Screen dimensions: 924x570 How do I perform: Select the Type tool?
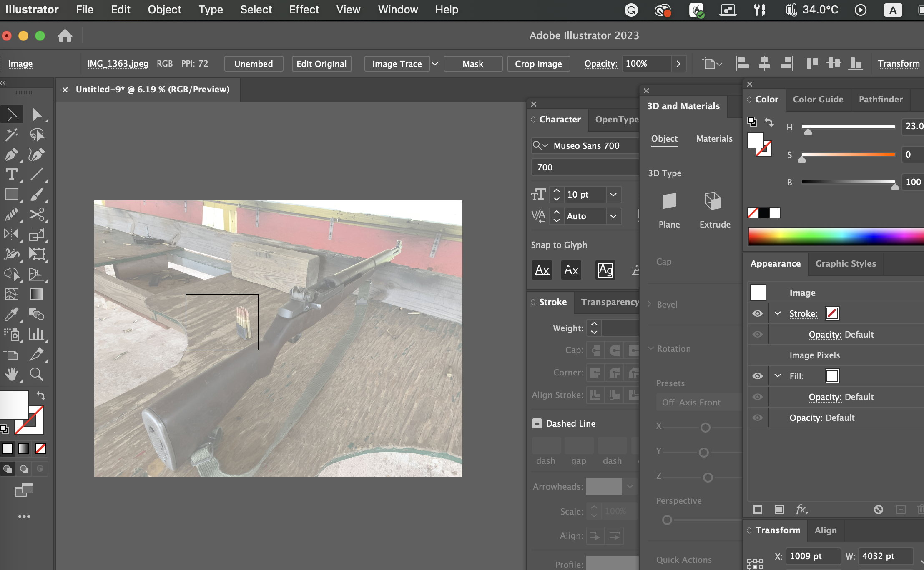point(11,175)
